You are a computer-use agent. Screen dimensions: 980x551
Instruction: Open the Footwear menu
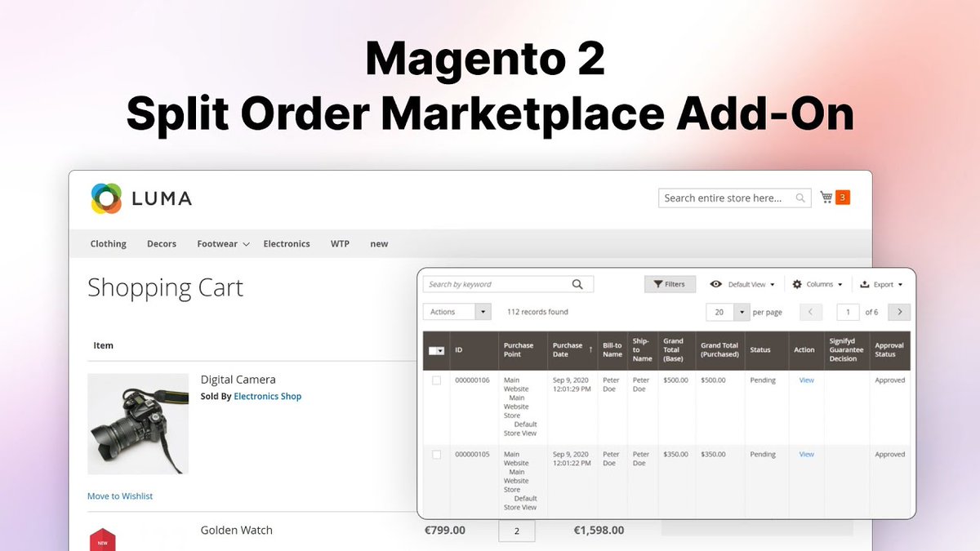(217, 243)
